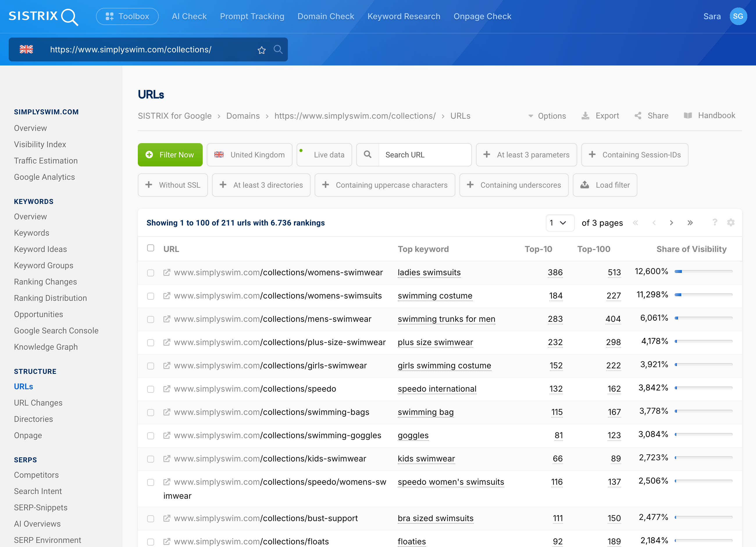This screenshot has width=756, height=547.
Task: Open the Toolbox menu
Action: [127, 16]
